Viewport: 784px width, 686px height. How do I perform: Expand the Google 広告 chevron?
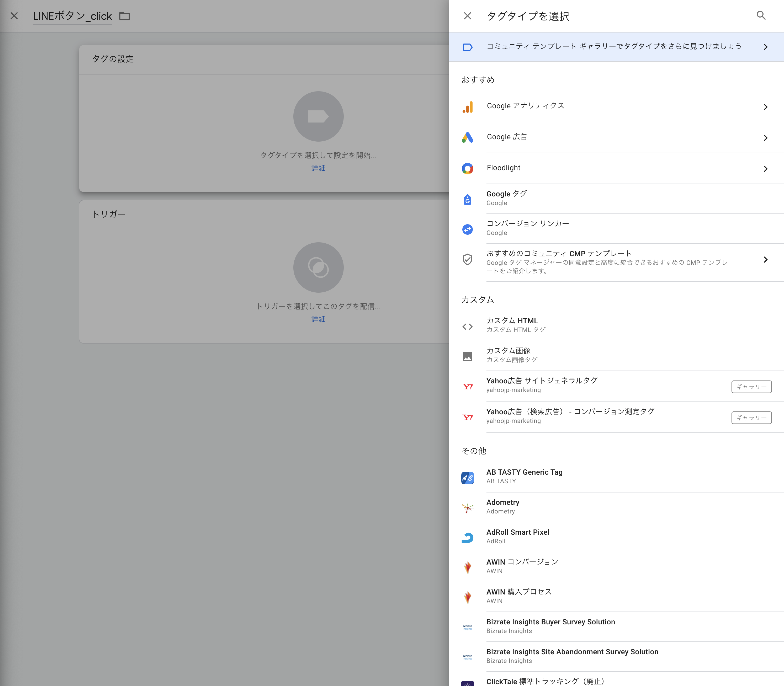coord(765,138)
